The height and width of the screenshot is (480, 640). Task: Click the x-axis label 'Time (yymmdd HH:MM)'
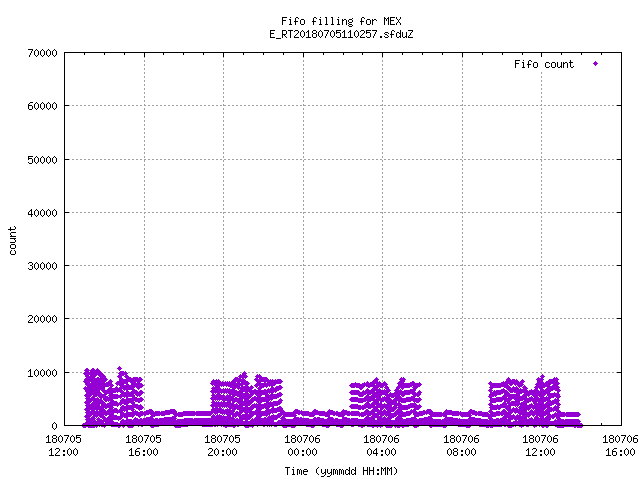(x=341, y=471)
